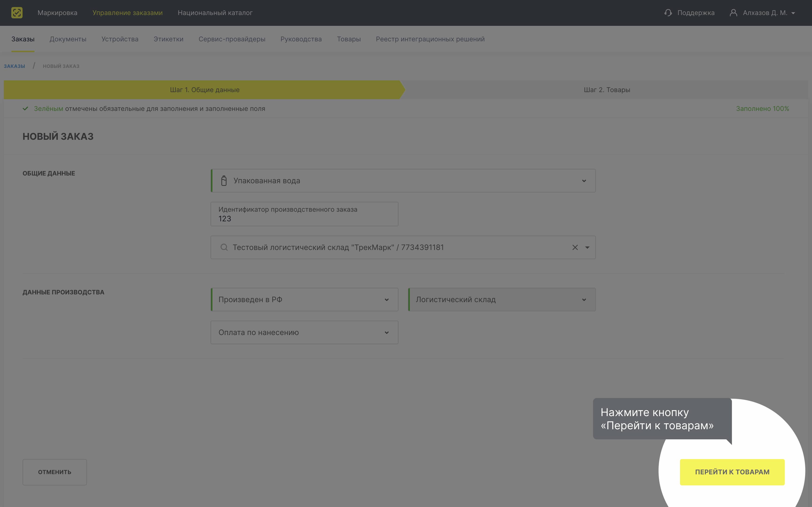Click the ЗАКАЗЫ breadcrumb link
The image size is (812, 507).
(x=14, y=66)
